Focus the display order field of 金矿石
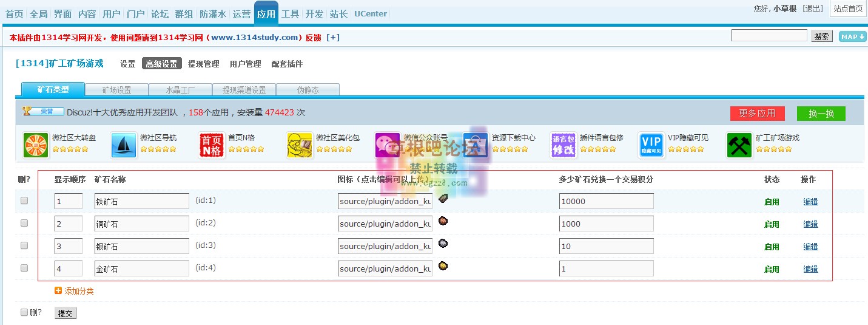This screenshot has height=325, width=868. click(69, 269)
